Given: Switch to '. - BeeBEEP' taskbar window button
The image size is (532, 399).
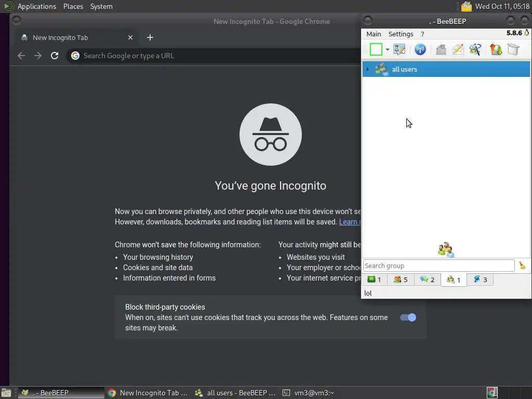Looking at the screenshot, I should point(61,393).
